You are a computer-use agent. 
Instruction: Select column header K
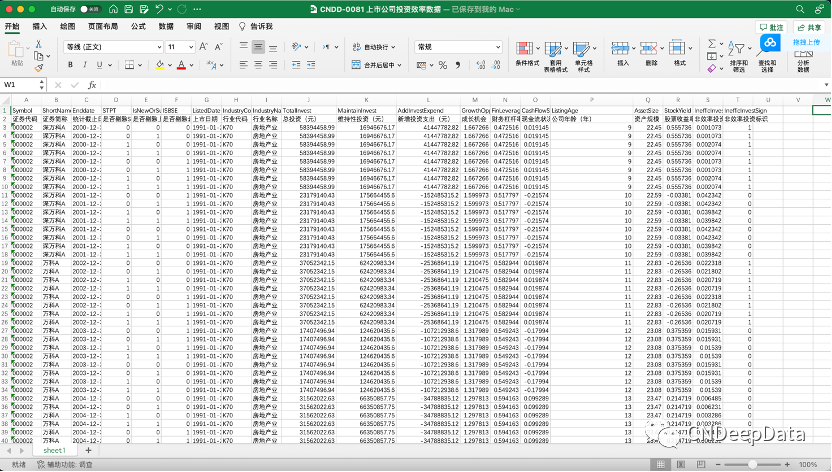coord(366,100)
